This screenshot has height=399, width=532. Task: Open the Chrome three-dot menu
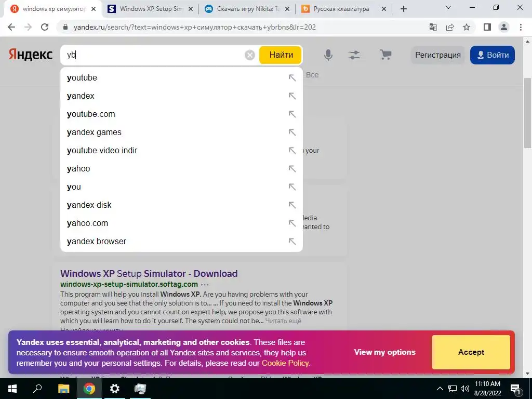point(521,27)
